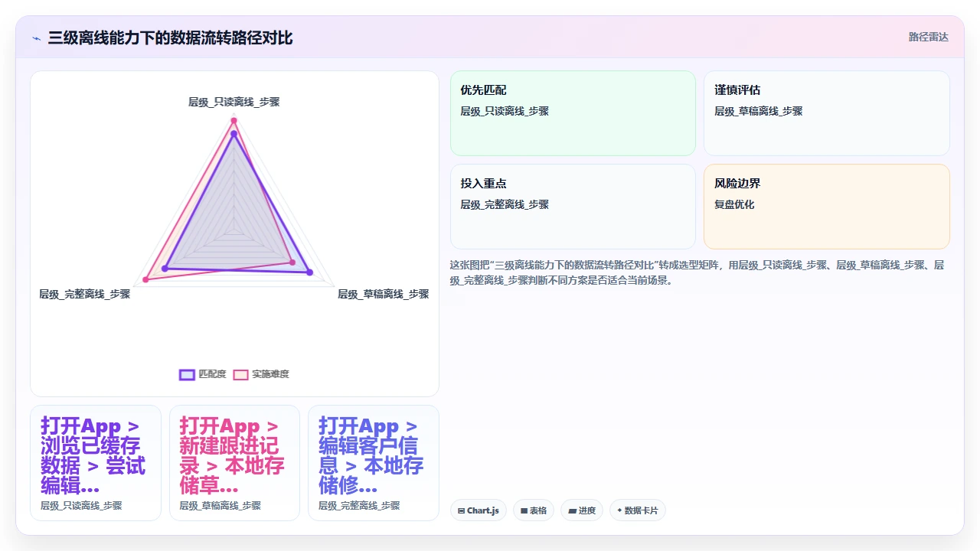Select the 风险边界 card
980x551 pixels.
[x=826, y=207]
